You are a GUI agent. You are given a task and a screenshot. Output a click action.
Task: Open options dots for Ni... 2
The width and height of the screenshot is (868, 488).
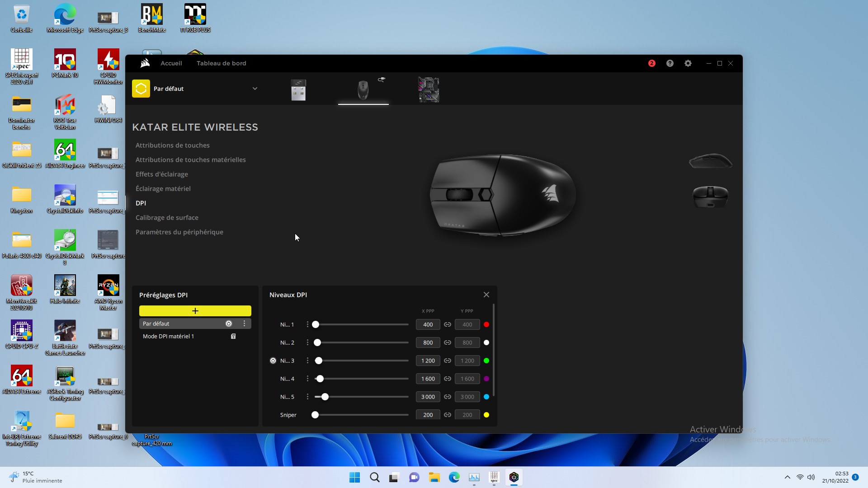(307, 343)
